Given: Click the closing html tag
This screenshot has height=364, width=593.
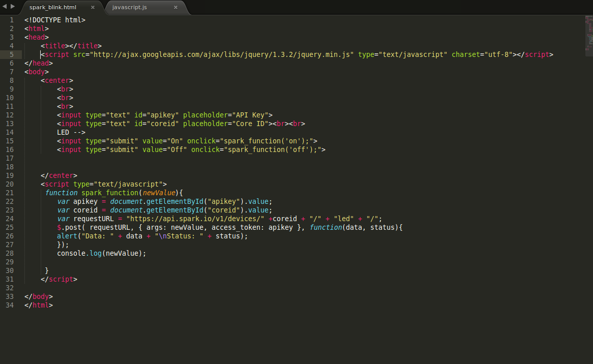Looking at the screenshot, I should coord(39,305).
